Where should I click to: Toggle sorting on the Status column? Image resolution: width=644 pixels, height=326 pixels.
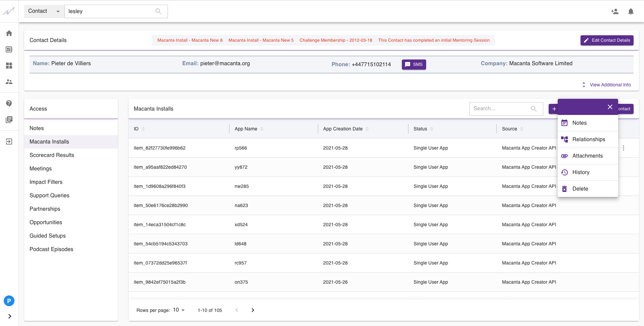coord(431,129)
